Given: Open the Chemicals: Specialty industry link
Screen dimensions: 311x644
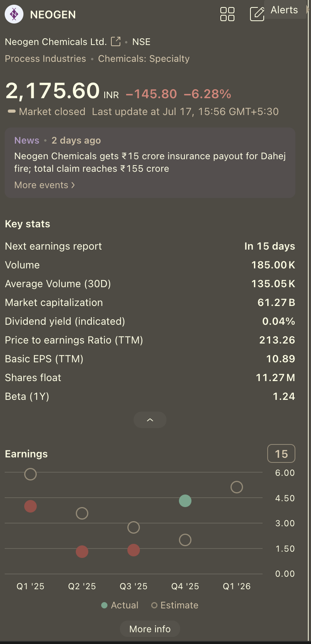Looking at the screenshot, I should pyautogui.click(x=144, y=59).
